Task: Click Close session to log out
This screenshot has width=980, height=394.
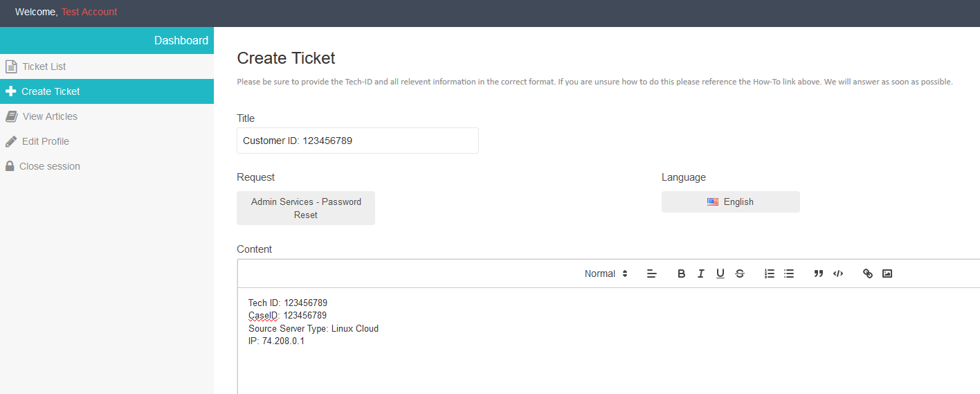Action: [x=49, y=166]
